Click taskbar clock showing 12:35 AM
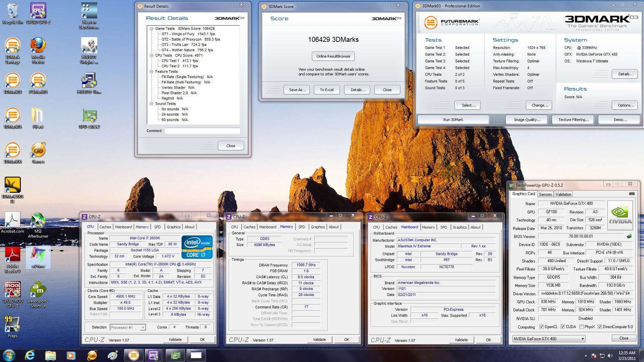The height and width of the screenshot is (362, 644). 627,355
